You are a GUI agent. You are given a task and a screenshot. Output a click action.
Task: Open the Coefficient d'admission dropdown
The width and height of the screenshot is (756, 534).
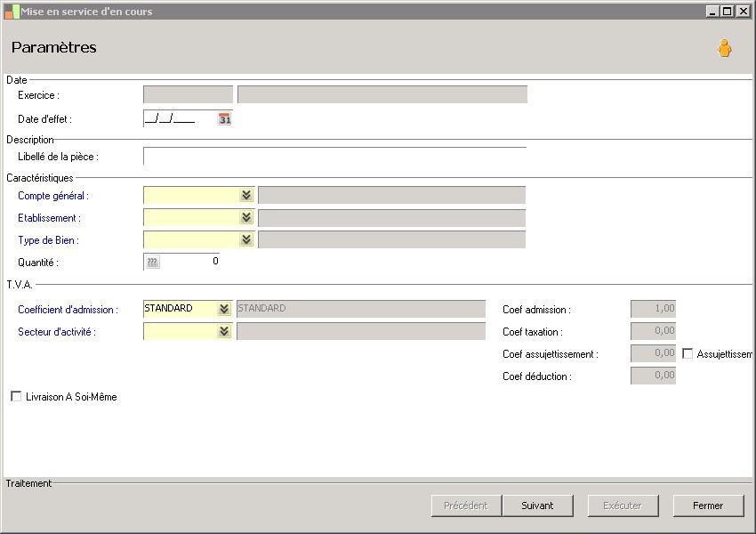pyautogui.click(x=224, y=309)
